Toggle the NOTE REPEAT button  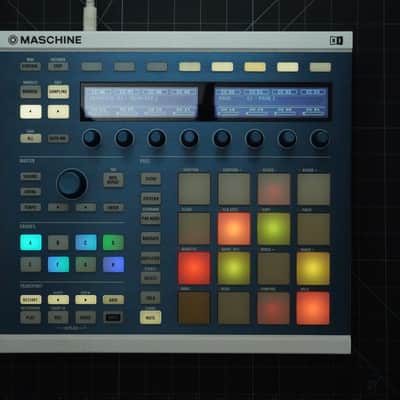pyautogui.click(x=113, y=180)
